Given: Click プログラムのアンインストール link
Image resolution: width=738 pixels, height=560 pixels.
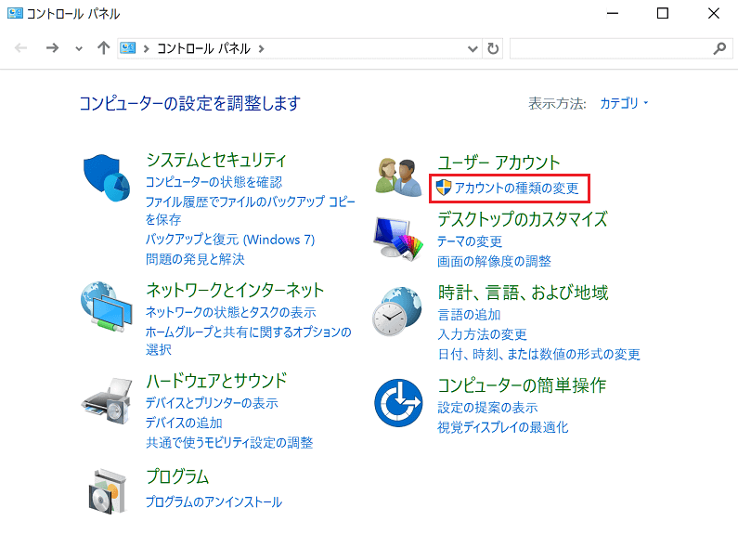Looking at the screenshot, I should [x=214, y=502].
